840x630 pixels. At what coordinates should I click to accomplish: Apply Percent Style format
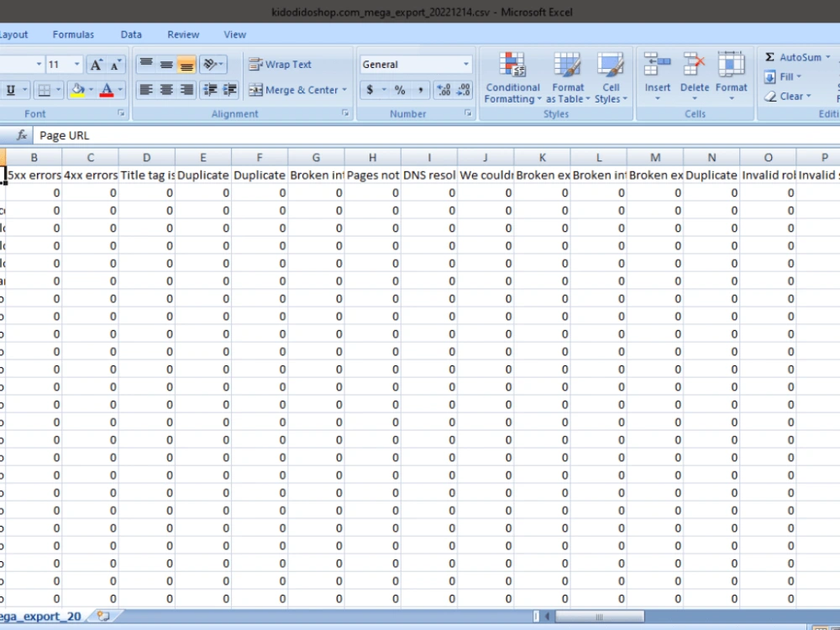400,90
